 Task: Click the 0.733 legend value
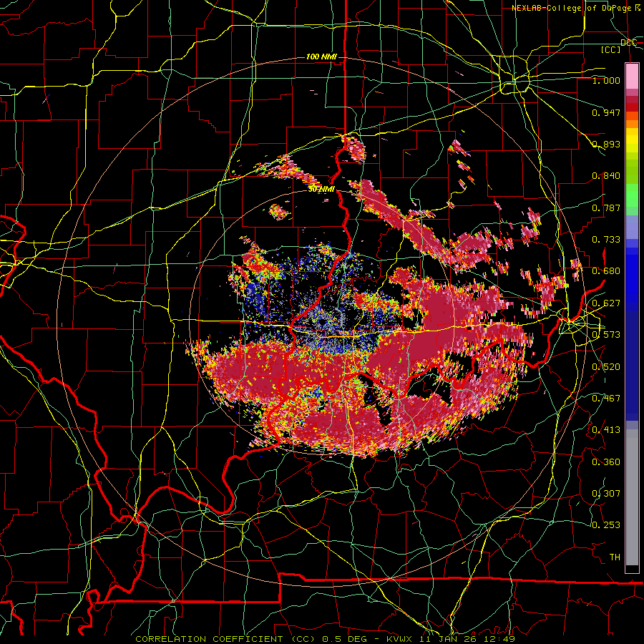coord(606,240)
